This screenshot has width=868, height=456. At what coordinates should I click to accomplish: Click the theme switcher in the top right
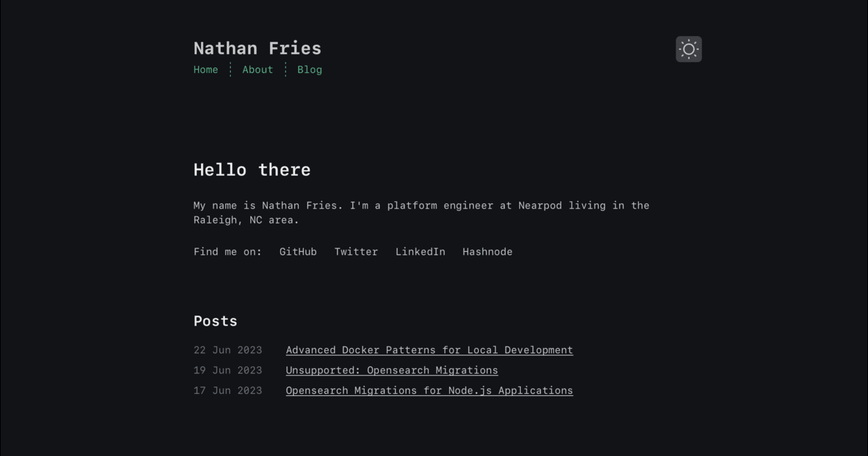[x=688, y=48]
